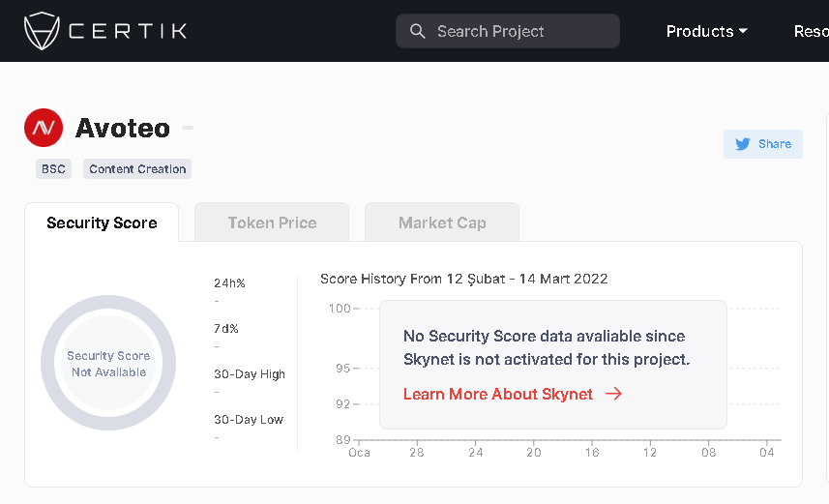Click the Twitter bird icon in Share

pyautogui.click(x=743, y=144)
